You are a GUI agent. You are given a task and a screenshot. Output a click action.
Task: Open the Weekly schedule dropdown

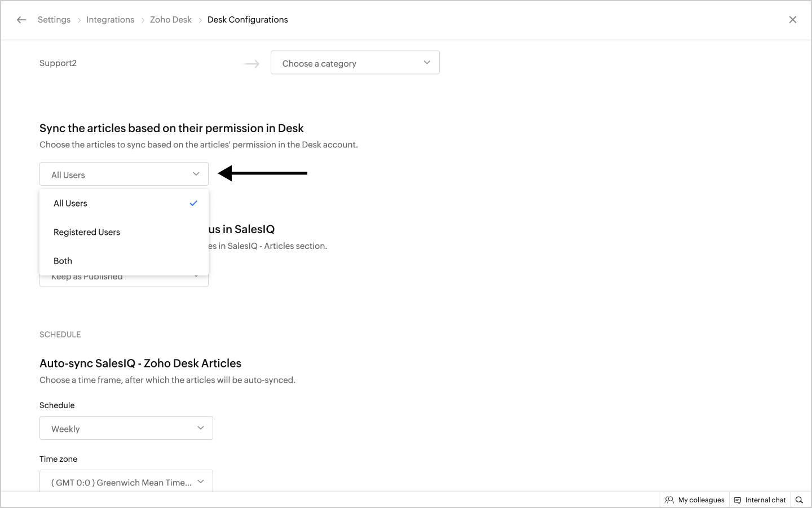[x=126, y=428]
